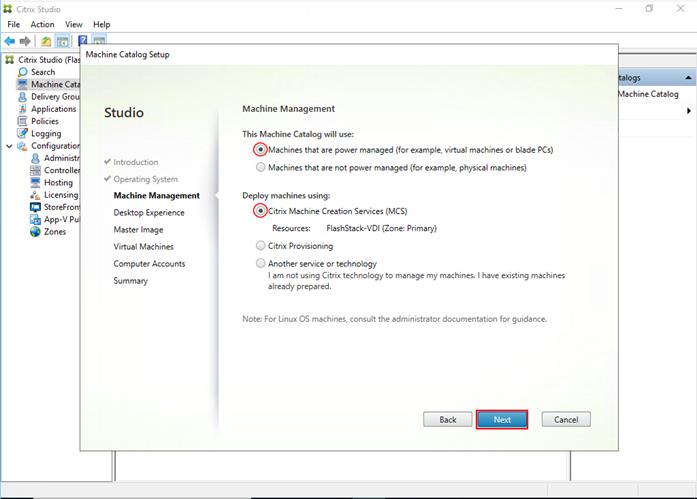Click the Administrators node icon

[35, 158]
